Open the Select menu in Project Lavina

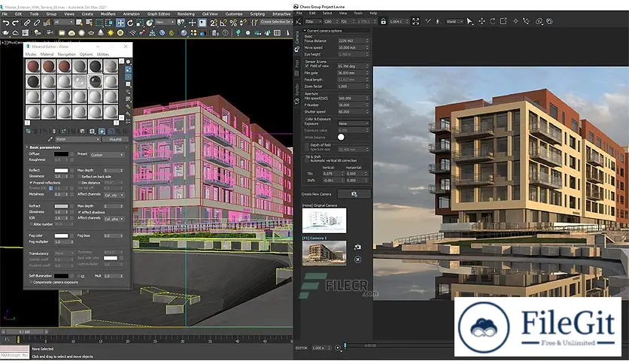[327, 14]
